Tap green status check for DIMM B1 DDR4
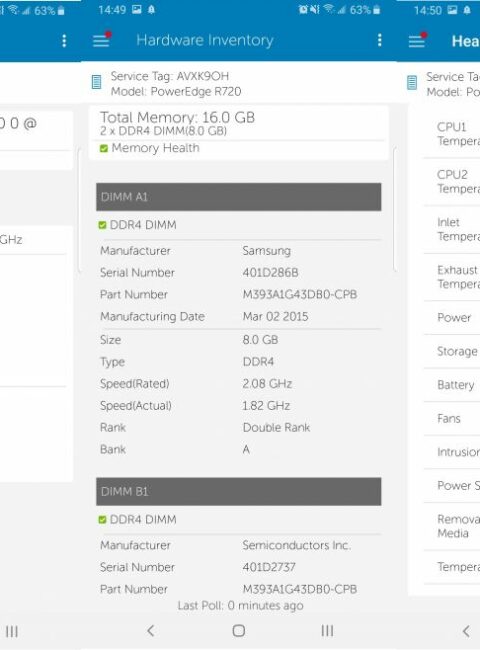Screen dimensions: 480x650 click(102, 519)
